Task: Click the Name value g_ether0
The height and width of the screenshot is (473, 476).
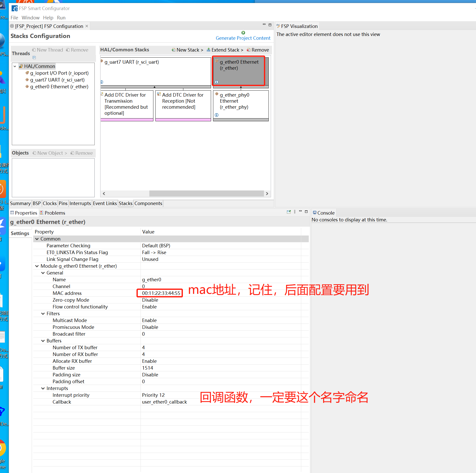Action: (x=152, y=280)
